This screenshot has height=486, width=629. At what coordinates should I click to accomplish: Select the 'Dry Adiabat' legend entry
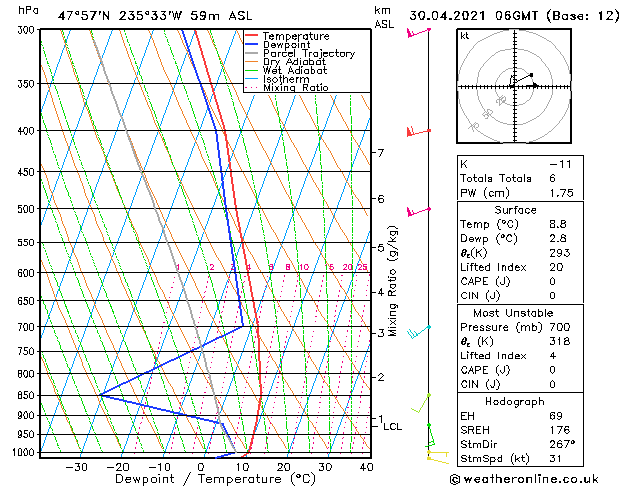pyautogui.click(x=294, y=62)
